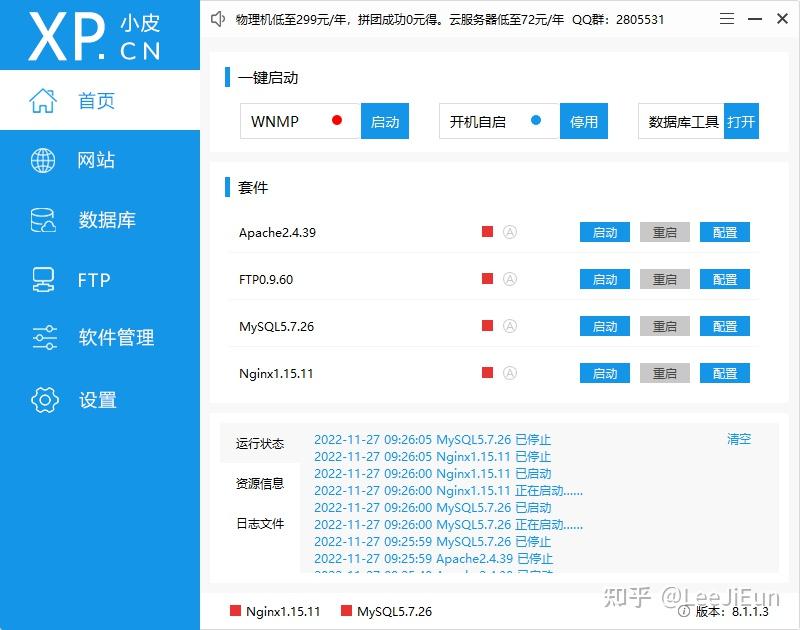Open MySQL5.7.26 配置 menu
Screen dimensions: 800x630
click(724, 326)
